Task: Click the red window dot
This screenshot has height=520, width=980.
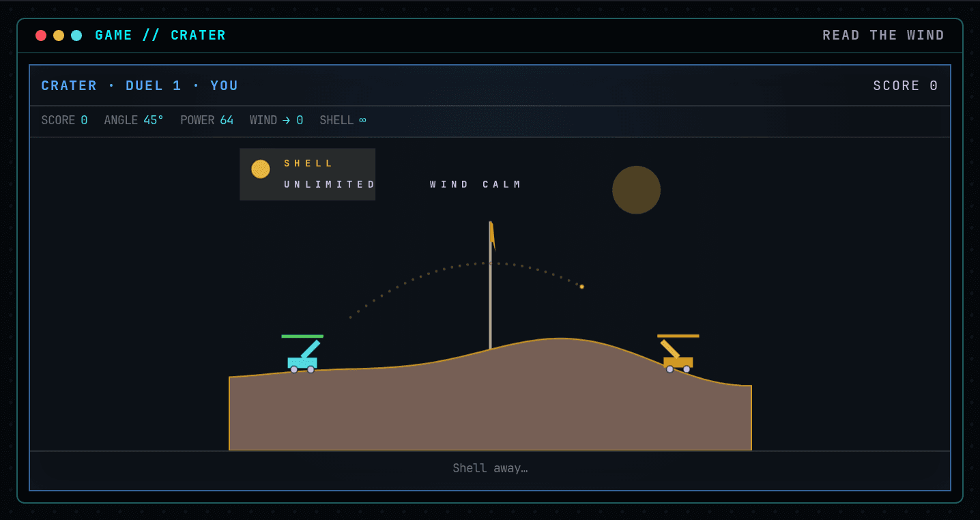Action: click(x=41, y=35)
